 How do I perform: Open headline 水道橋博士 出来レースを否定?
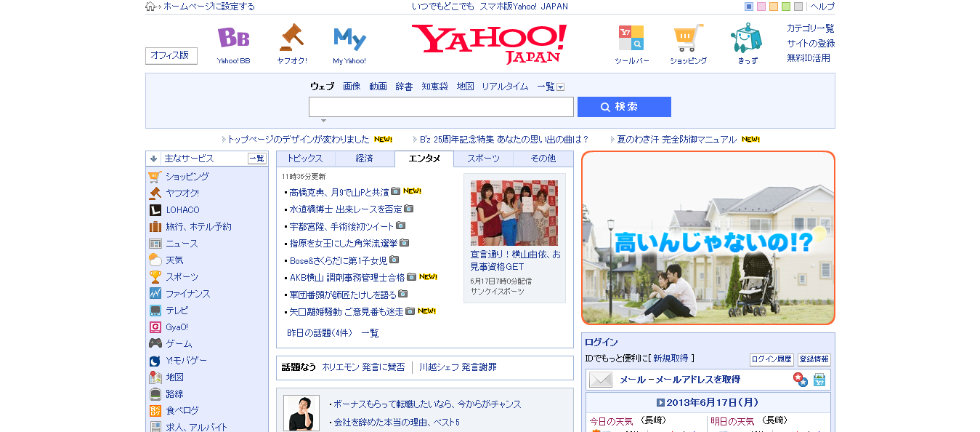coord(346,209)
